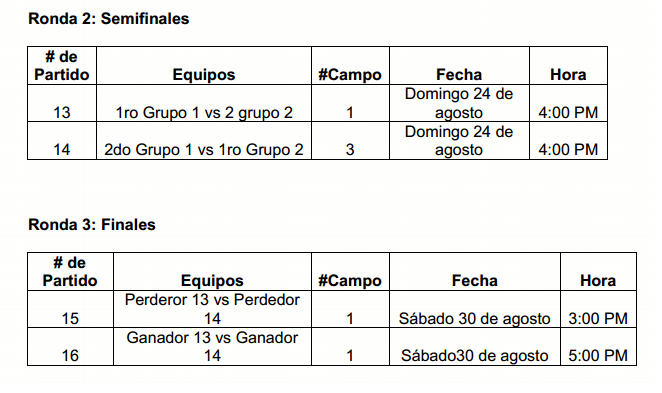Click the 'Ronda 2: Semifinales' heading
This screenshot has width=662, height=393.
(109, 19)
